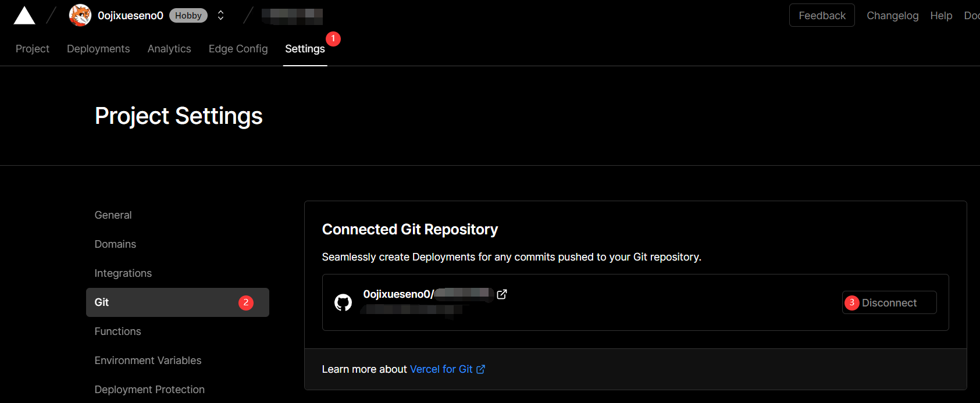Open repository via external link icon
This screenshot has width=980, height=403.
pos(502,294)
